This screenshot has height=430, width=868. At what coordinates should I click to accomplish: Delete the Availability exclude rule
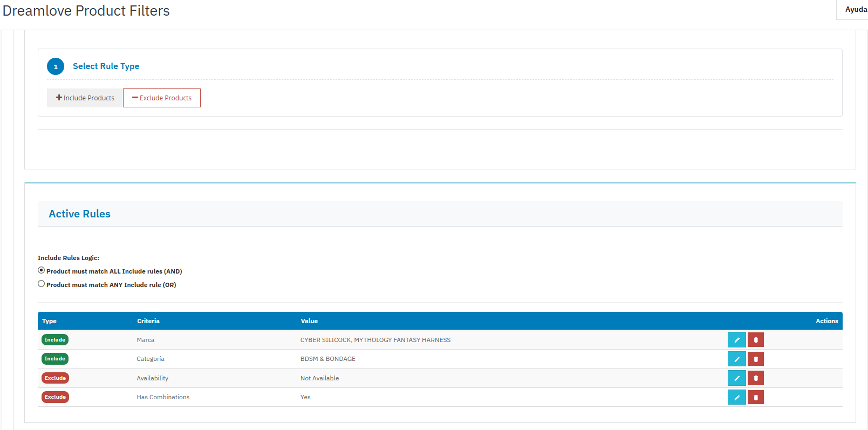pyautogui.click(x=755, y=378)
